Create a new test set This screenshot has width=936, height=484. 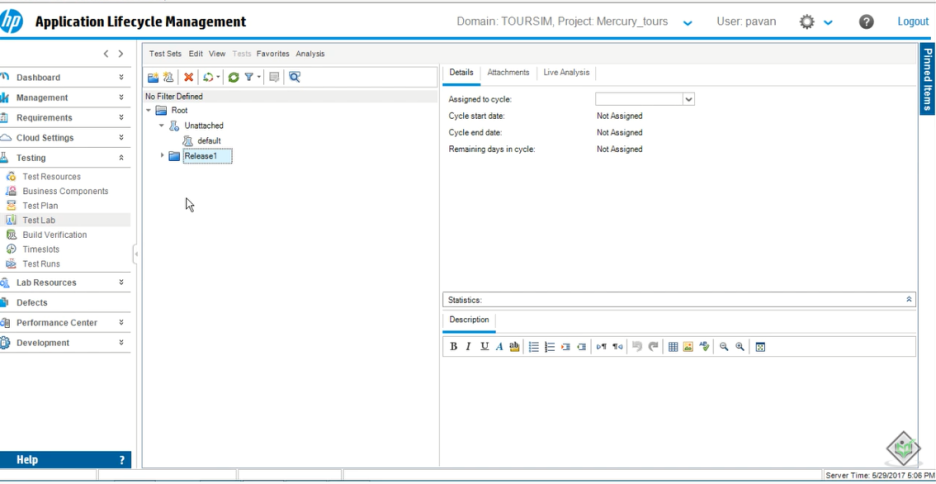168,77
